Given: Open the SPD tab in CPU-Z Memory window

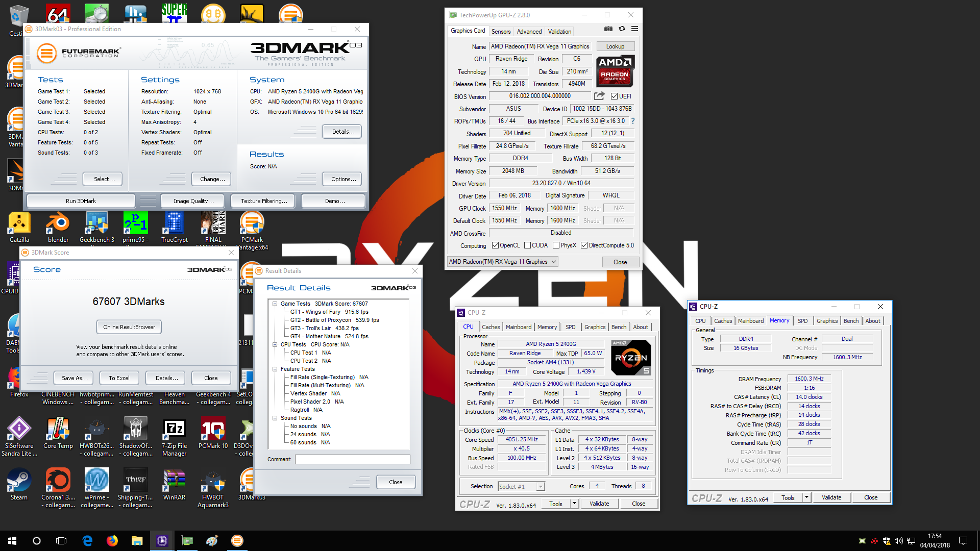Looking at the screenshot, I should (802, 321).
